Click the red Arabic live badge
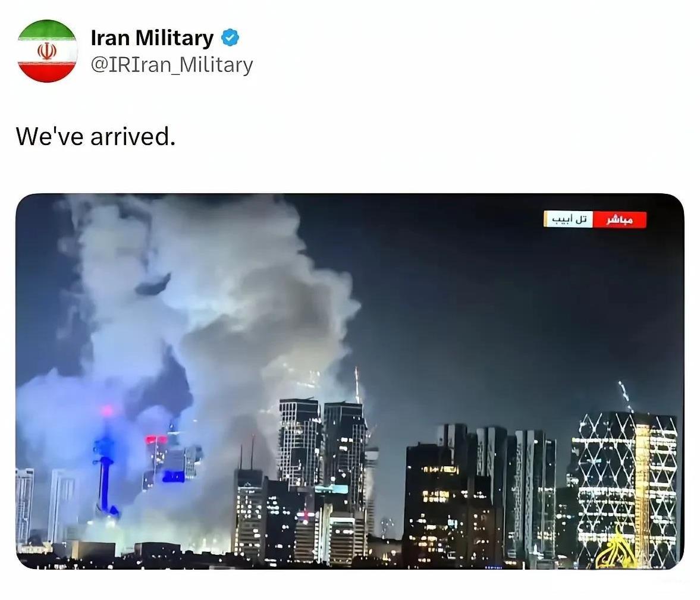This screenshot has width=700, height=600. click(619, 219)
